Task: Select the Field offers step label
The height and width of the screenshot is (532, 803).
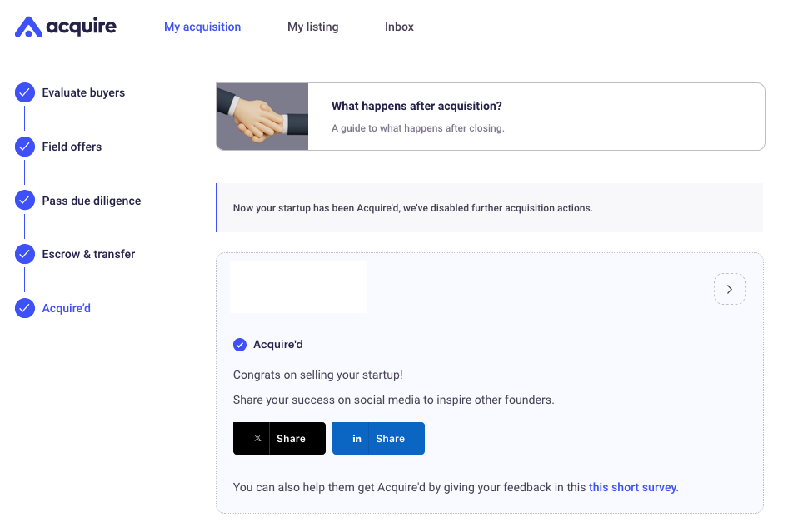Action: (x=72, y=147)
